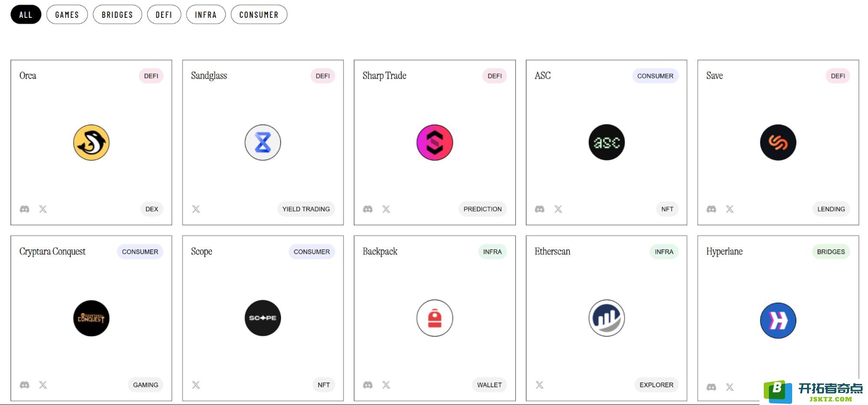The image size is (868, 405).
Task: Switch to the BRIDGES filter
Action: pyautogui.click(x=117, y=14)
